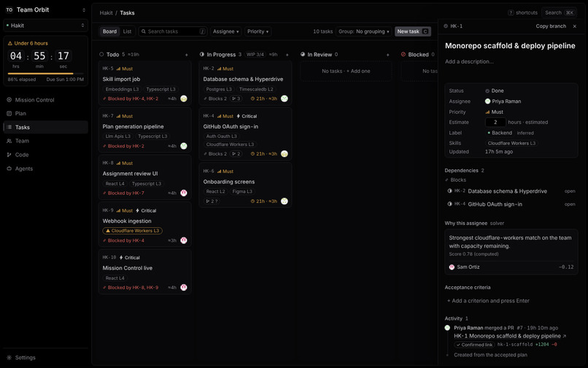Click assignee avatar on Webhook ingestion card

click(x=184, y=240)
